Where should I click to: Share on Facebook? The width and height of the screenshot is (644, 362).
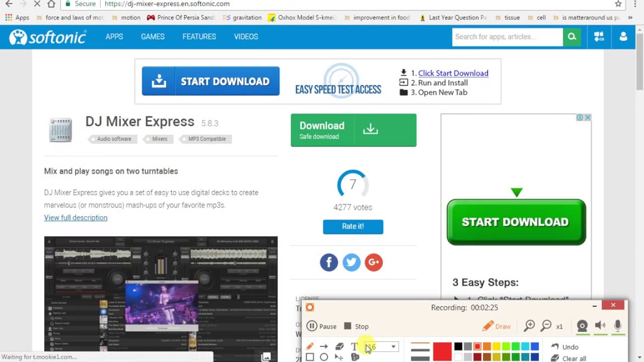pyautogui.click(x=329, y=262)
